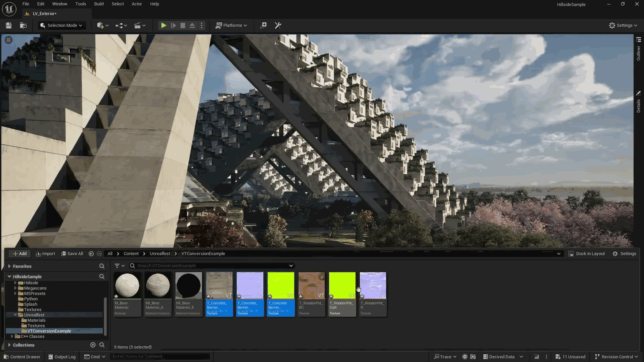Click the Stop simulation square button
The width and height of the screenshot is (644, 362).
(x=183, y=25)
